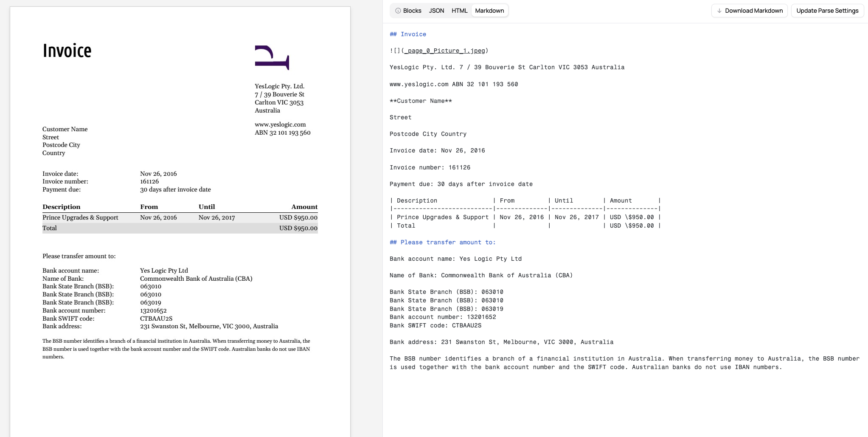
Task: Click 'Name of Bank' line in markdown
Action: pyautogui.click(x=481, y=275)
